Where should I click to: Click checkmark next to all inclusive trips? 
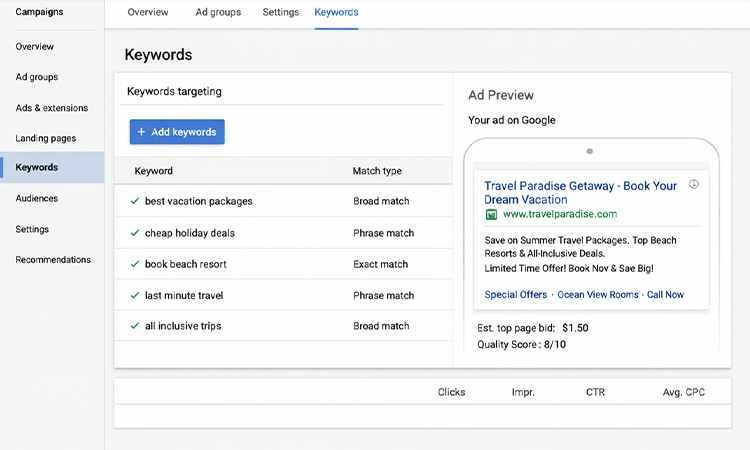coord(135,326)
